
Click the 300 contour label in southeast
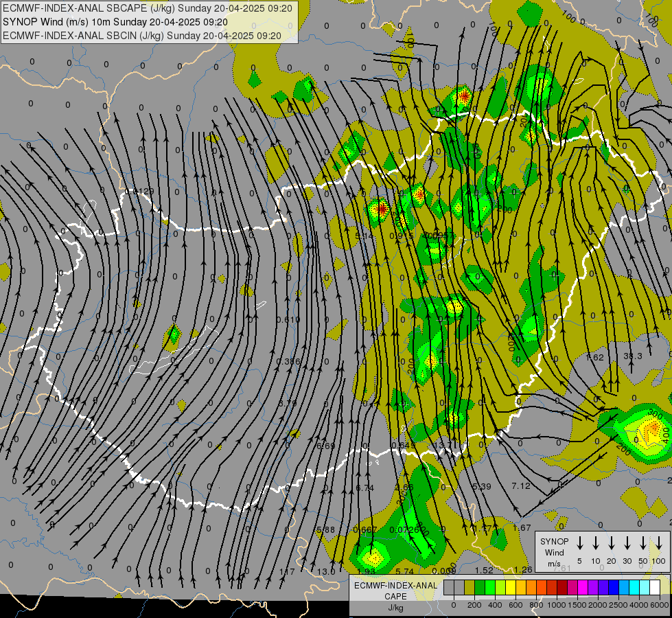[x=655, y=414]
